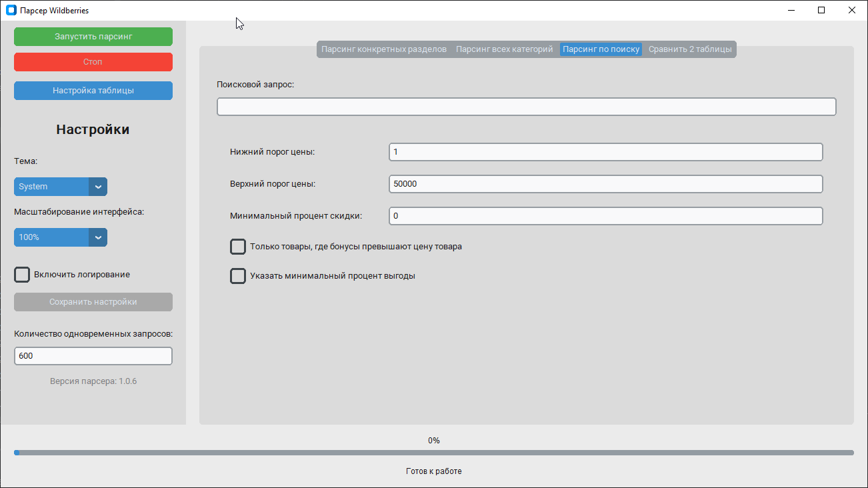Check Указать минимальный процент выгоды
Viewport: 868px width, 488px height.
[238, 276]
